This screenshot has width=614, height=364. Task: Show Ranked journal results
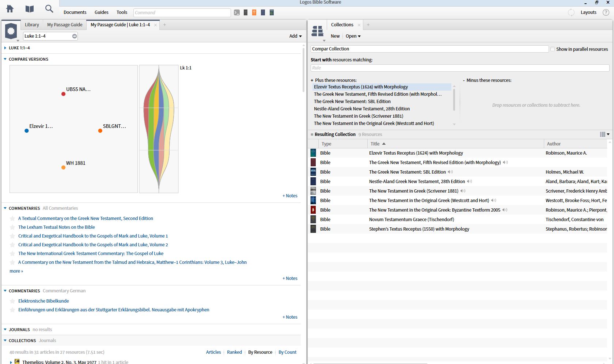click(x=234, y=352)
